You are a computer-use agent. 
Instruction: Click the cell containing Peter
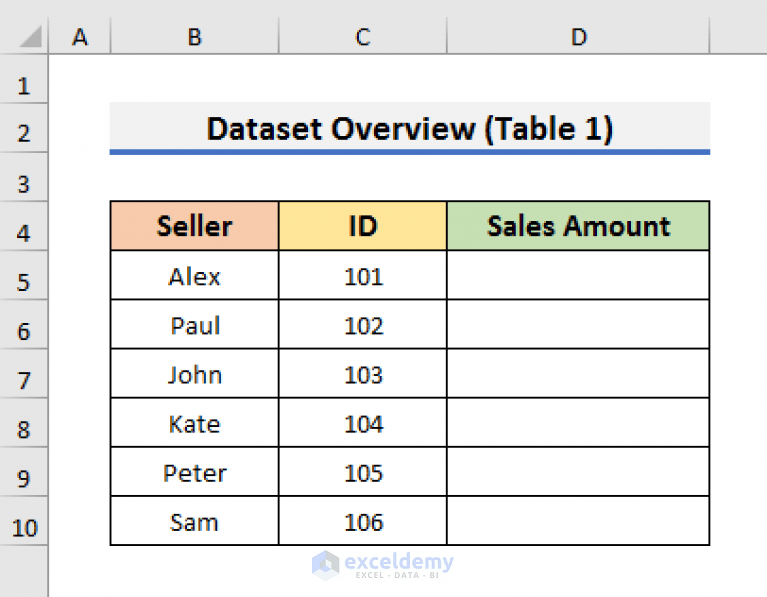coord(195,472)
